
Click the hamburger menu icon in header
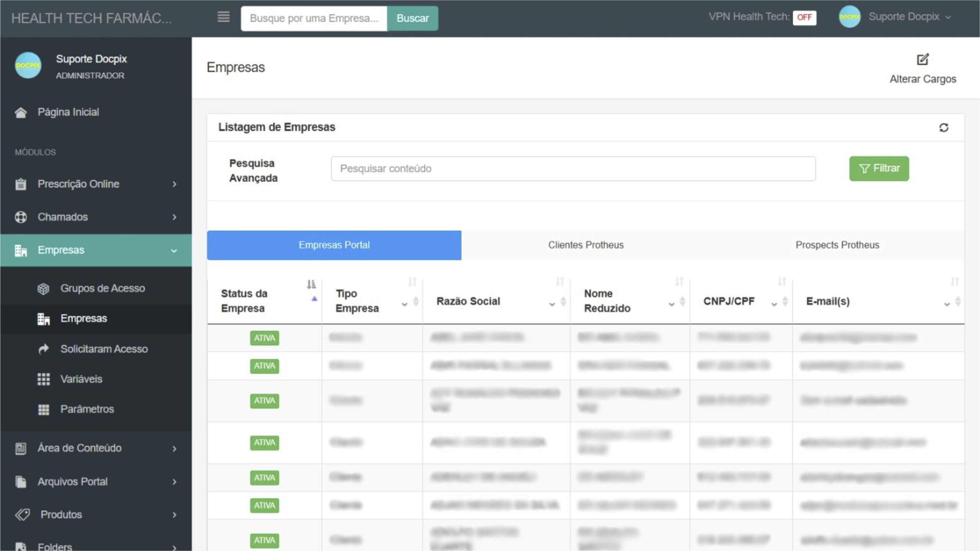224,17
